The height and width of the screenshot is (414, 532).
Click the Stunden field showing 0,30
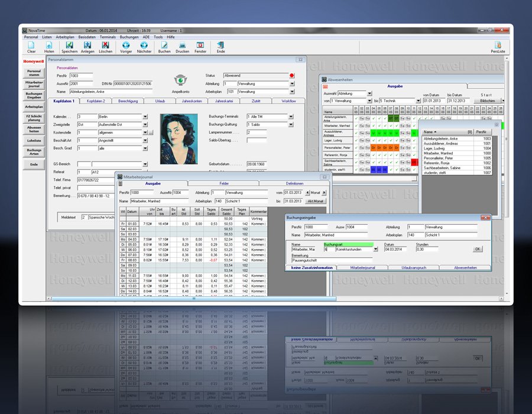pyautogui.click(x=427, y=250)
